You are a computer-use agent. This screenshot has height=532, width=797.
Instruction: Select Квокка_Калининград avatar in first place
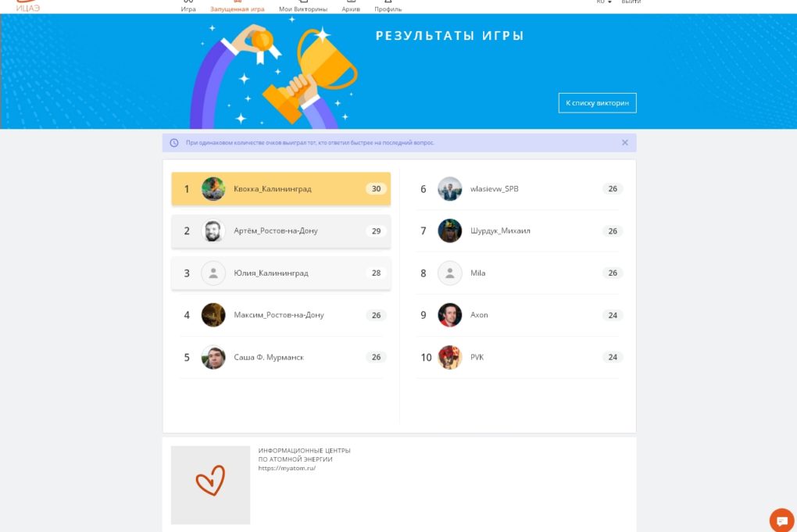(213, 188)
